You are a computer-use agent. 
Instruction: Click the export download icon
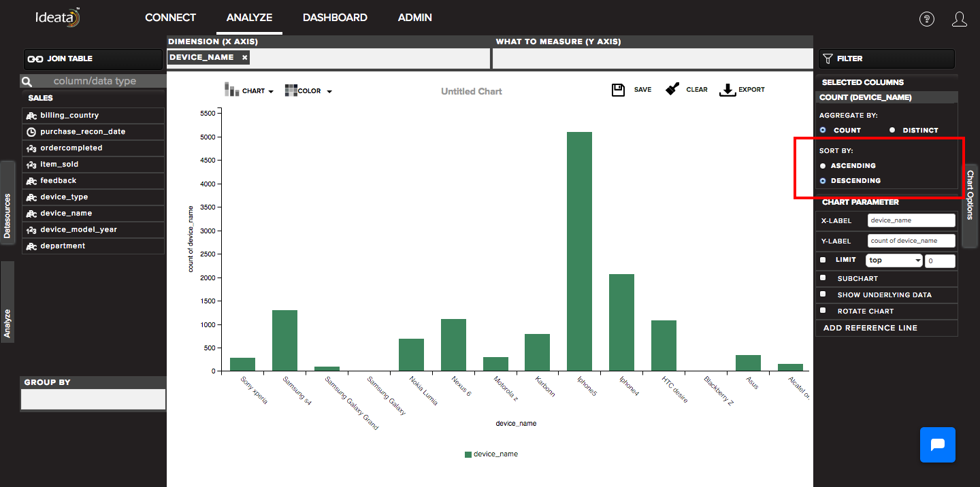[728, 90]
